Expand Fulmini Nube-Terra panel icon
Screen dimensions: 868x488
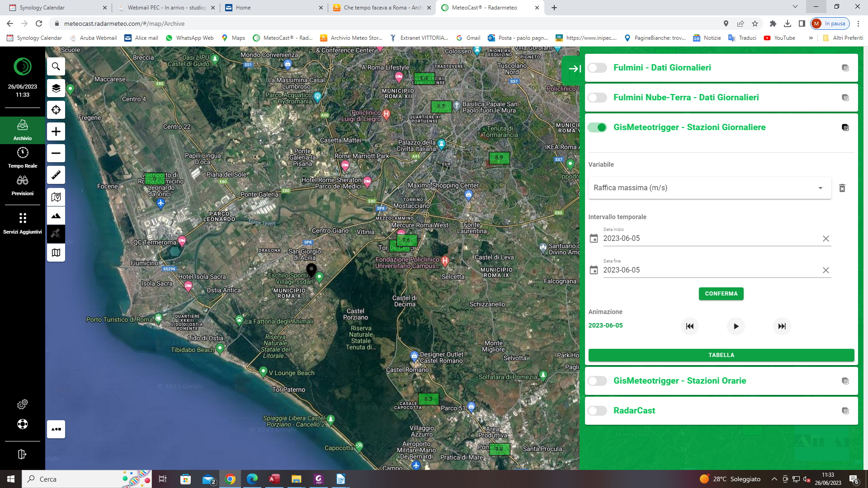pyautogui.click(x=845, y=98)
